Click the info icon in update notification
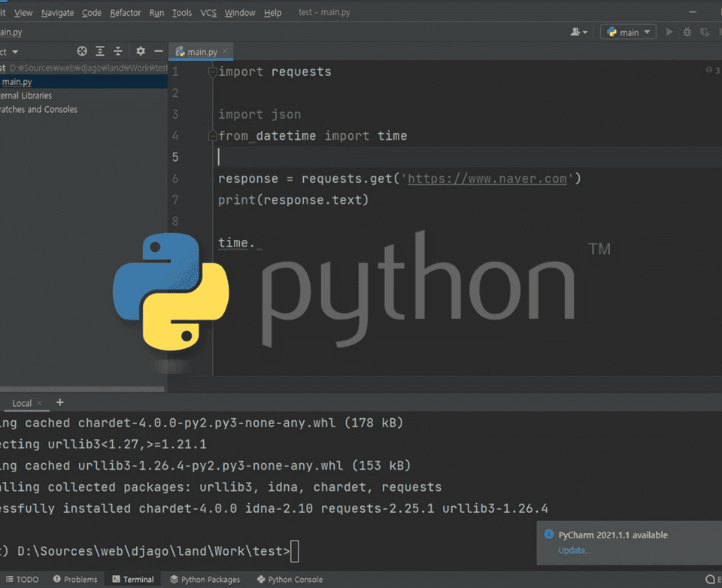The width and height of the screenshot is (722, 588). coord(548,534)
